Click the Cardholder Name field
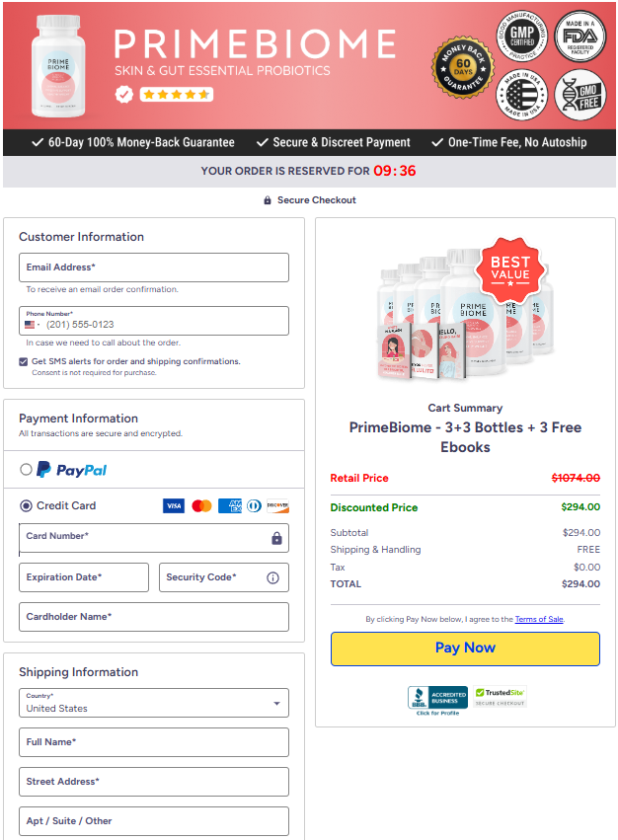618x840 pixels. [154, 617]
